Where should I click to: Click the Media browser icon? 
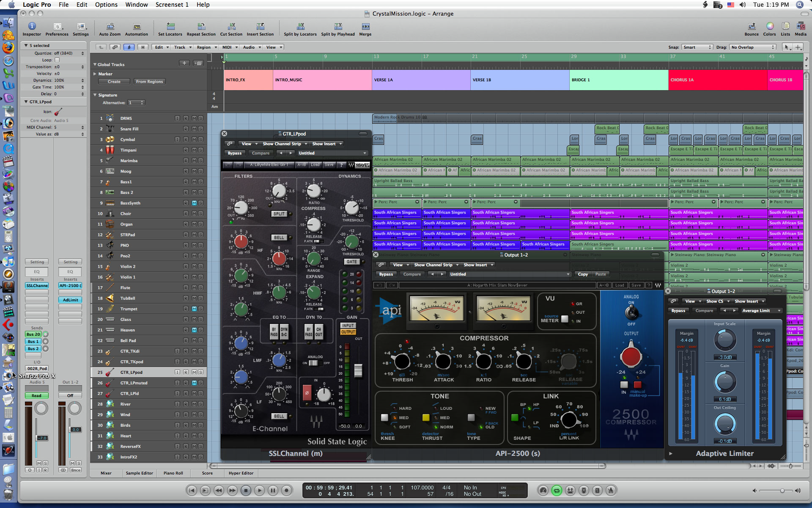point(800,26)
